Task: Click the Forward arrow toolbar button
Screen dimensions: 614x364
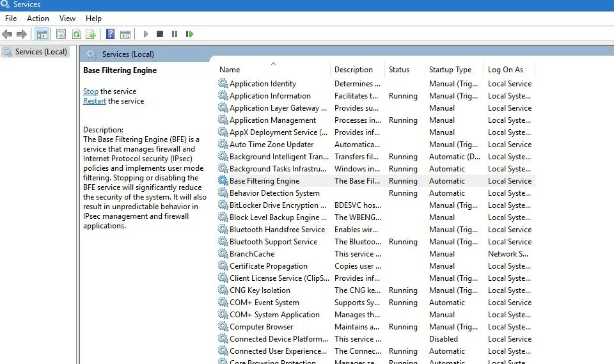Action: point(22,34)
